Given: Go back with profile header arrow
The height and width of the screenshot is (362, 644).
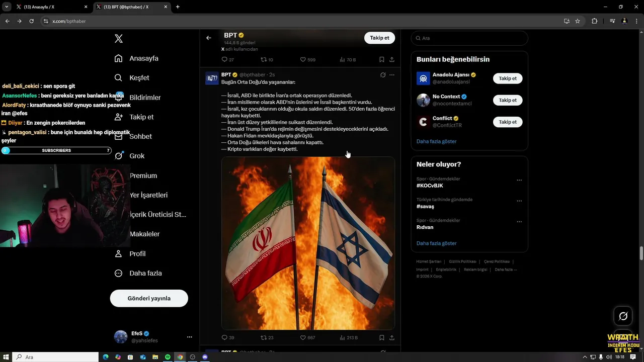Looking at the screenshot, I should 209,38.
